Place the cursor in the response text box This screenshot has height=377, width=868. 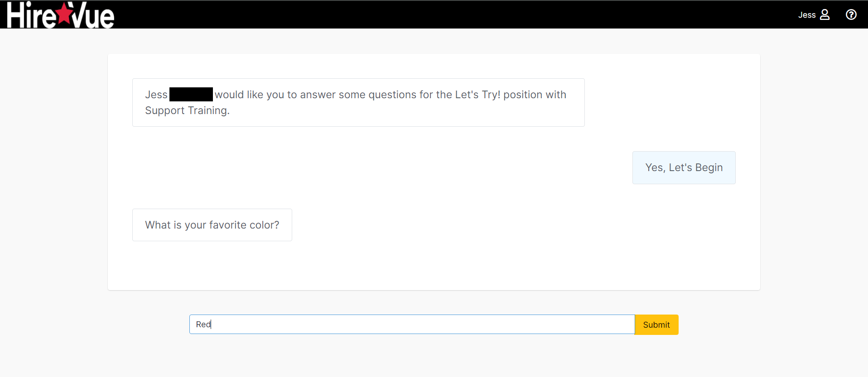click(x=411, y=324)
